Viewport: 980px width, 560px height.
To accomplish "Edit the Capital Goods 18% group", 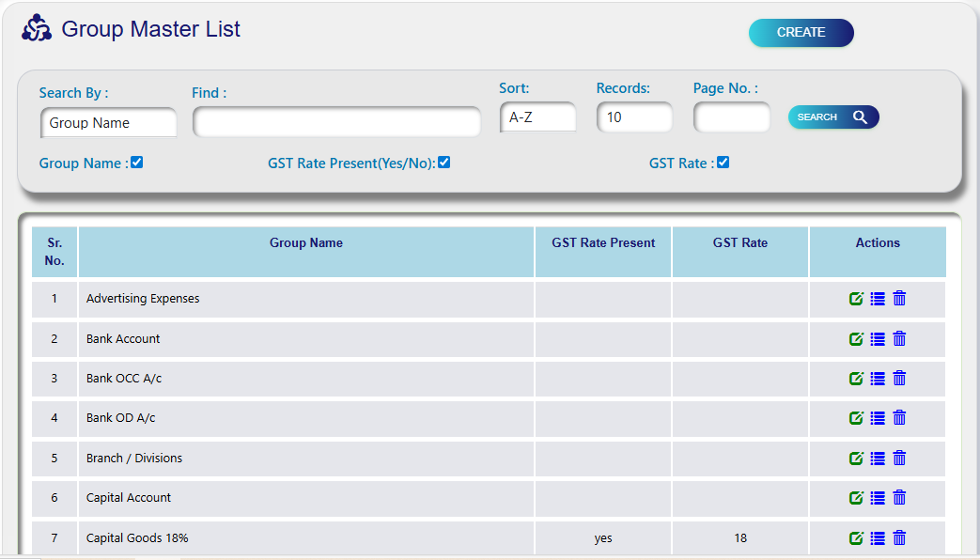I will 856,538.
